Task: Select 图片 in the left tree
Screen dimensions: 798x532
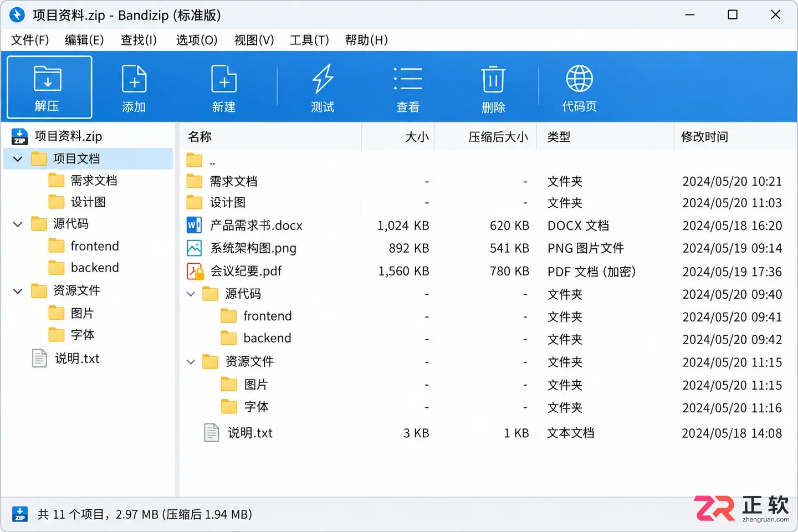Action: (82, 313)
